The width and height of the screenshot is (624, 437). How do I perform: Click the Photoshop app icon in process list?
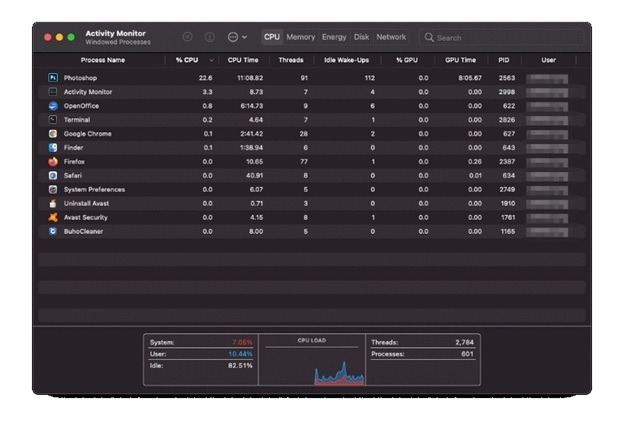[x=53, y=78]
